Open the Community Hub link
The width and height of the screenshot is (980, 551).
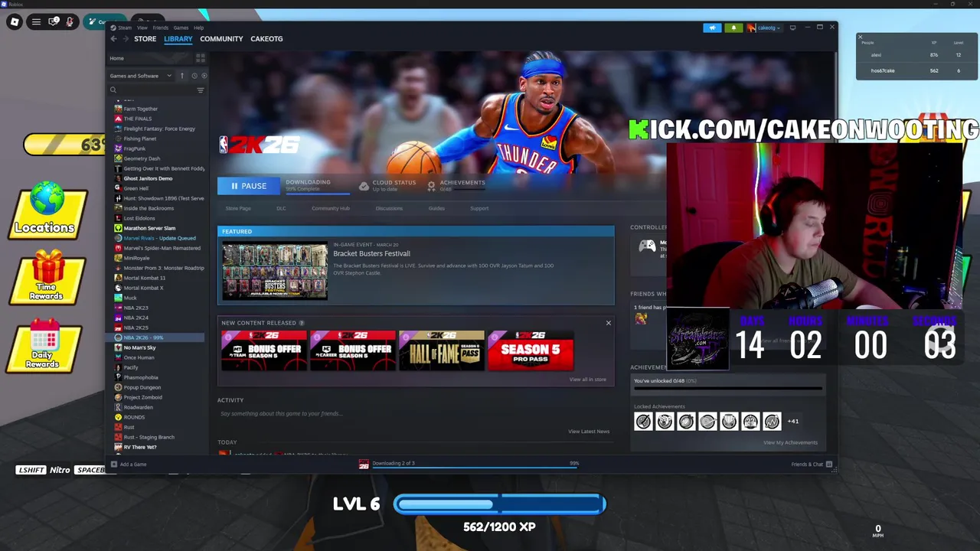pos(331,208)
